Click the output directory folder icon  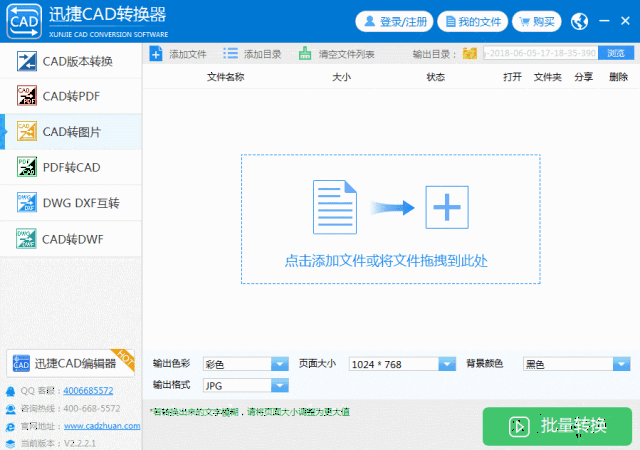(470, 53)
